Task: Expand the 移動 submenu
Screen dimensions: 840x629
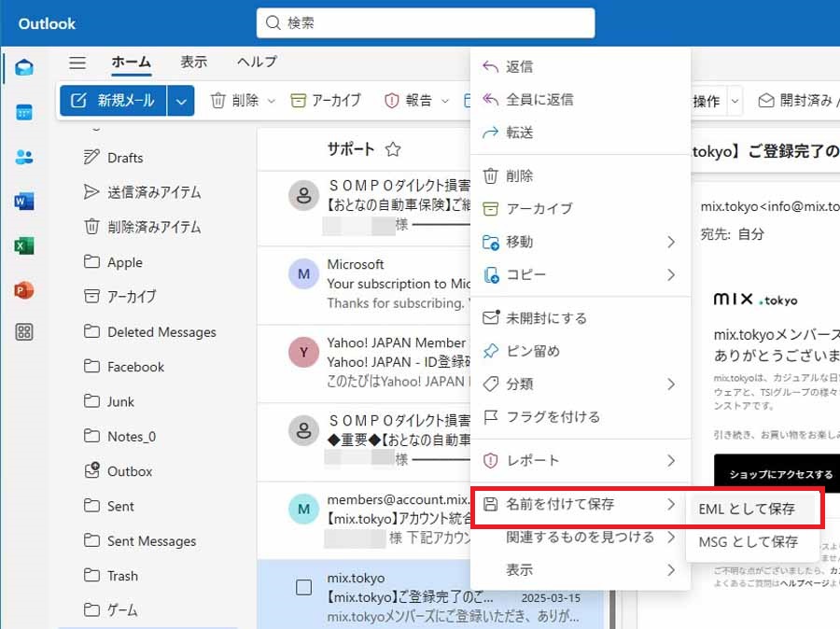Action: point(579,242)
